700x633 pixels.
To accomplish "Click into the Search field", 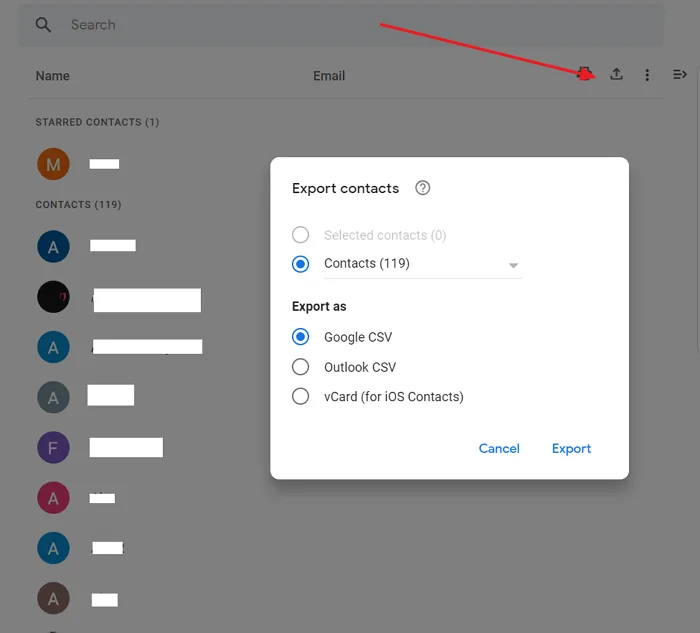I will coord(341,25).
